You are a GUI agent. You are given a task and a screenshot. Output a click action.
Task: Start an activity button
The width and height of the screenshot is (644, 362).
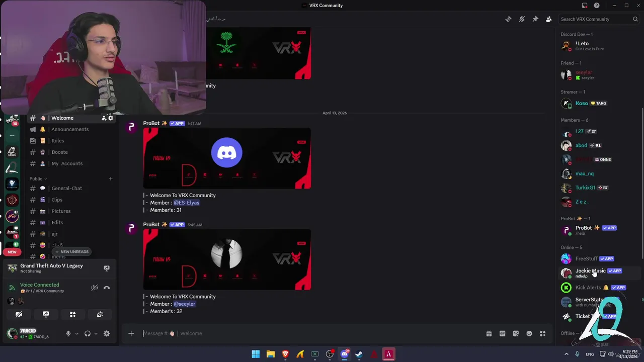pos(73,314)
